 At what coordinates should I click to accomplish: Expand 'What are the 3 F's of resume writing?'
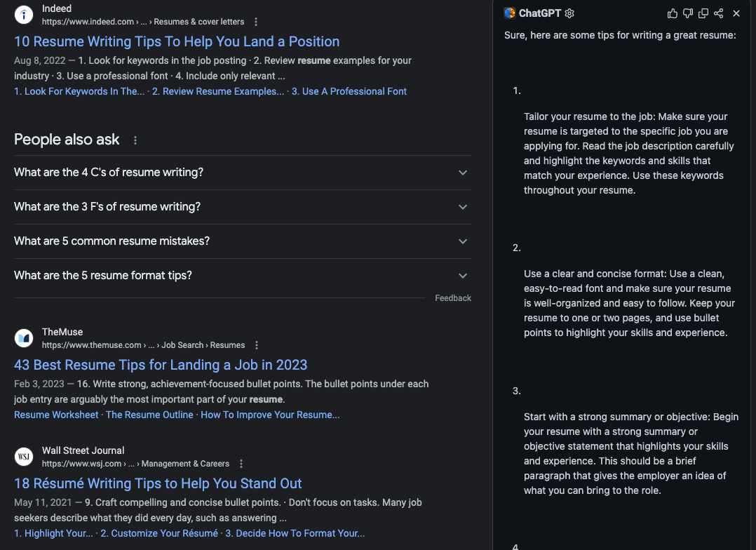coord(243,206)
